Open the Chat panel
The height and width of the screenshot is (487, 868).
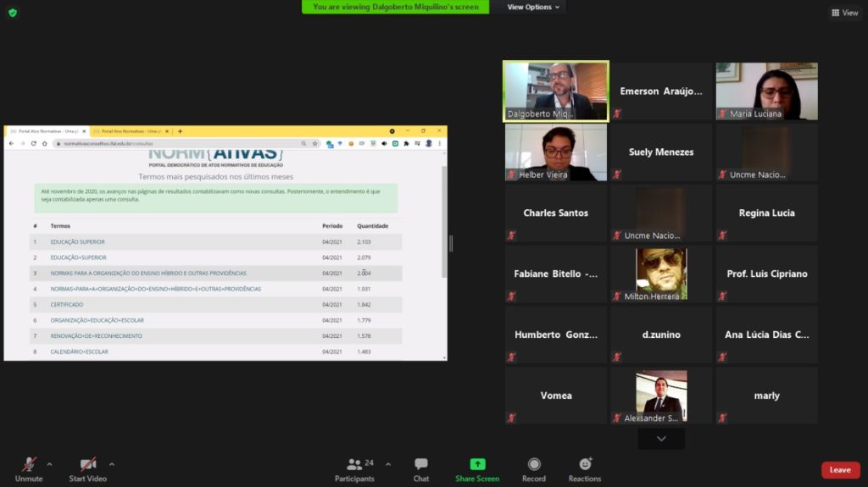click(x=420, y=464)
